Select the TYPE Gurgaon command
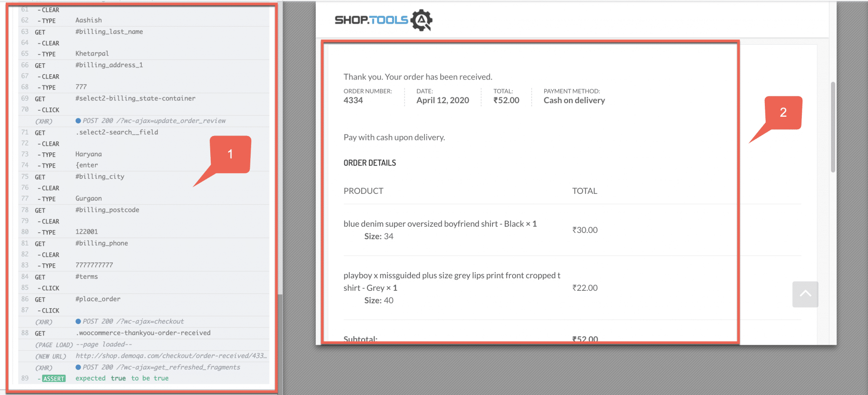Viewport: 868px width, 395px height. [89, 199]
